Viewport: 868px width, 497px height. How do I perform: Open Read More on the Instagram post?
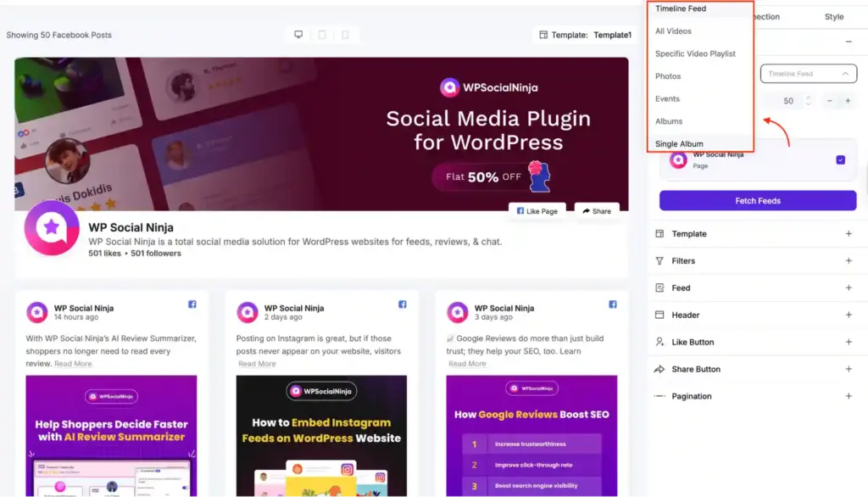click(x=257, y=363)
